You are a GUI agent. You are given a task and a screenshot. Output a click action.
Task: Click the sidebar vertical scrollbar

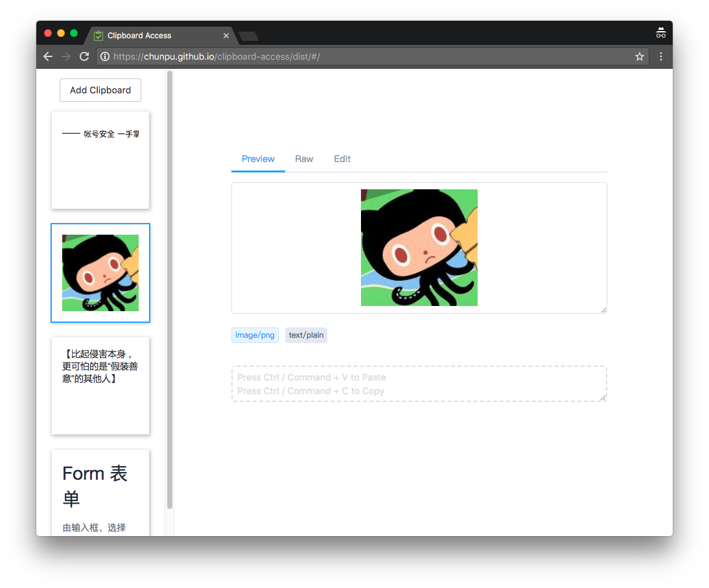tap(170, 290)
